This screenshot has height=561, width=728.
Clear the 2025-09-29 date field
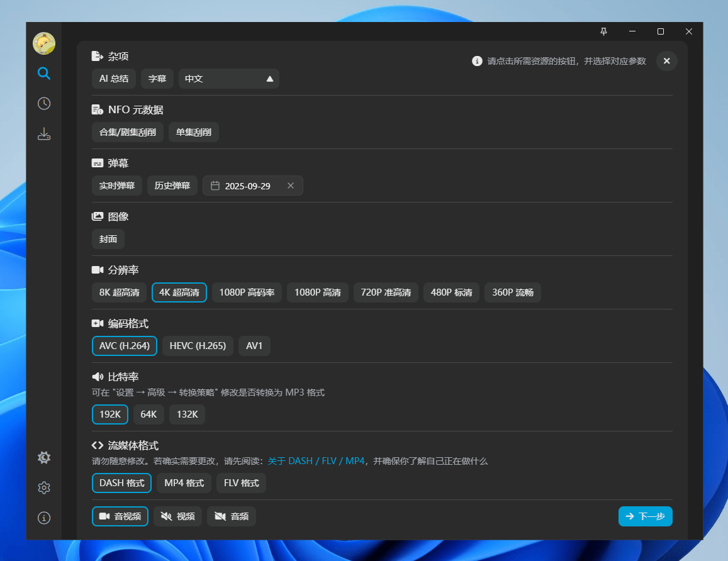[290, 186]
